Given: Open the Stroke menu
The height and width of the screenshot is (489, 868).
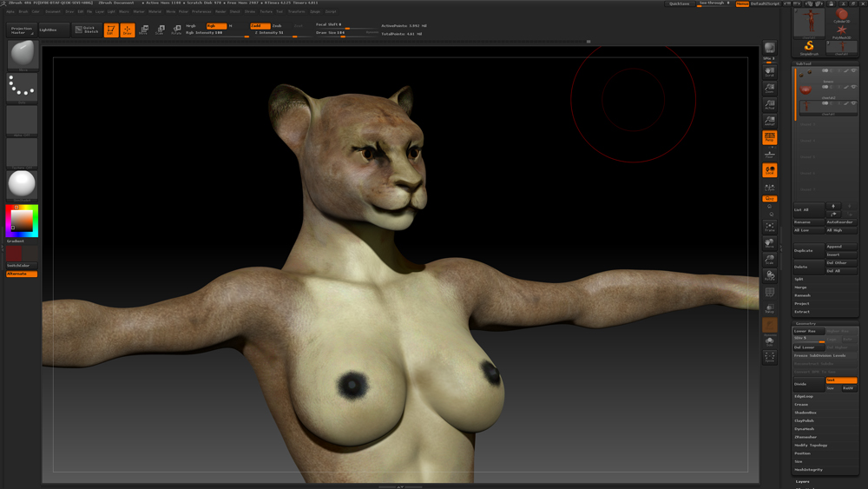Looking at the screenshot, I should [250, 12].
